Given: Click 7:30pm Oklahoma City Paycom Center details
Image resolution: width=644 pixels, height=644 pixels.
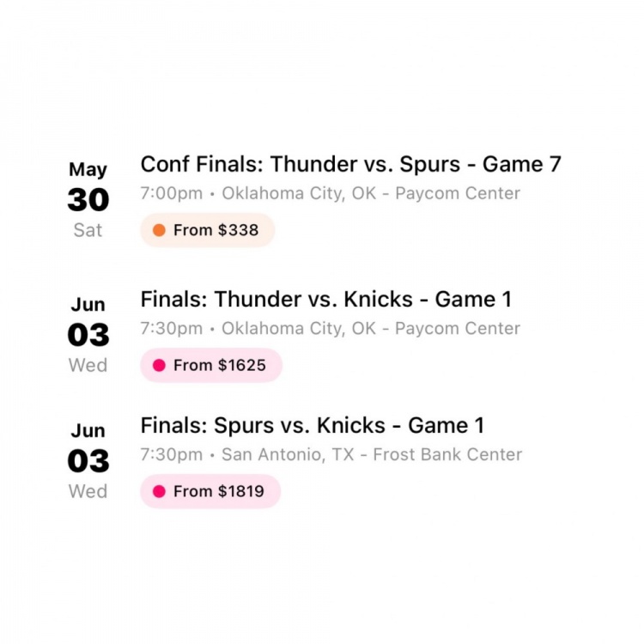Looking at the screenshot, I should [331, 329].
